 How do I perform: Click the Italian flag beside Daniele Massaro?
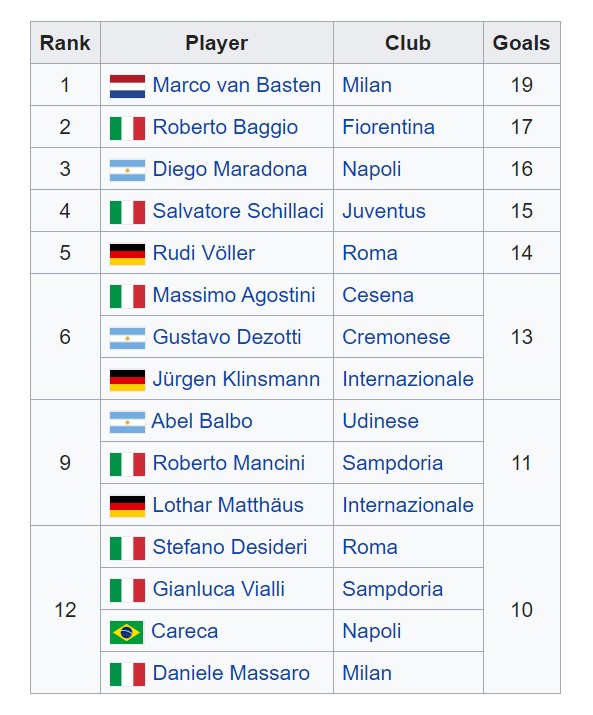pyautogui.click(x=127, y=674)
